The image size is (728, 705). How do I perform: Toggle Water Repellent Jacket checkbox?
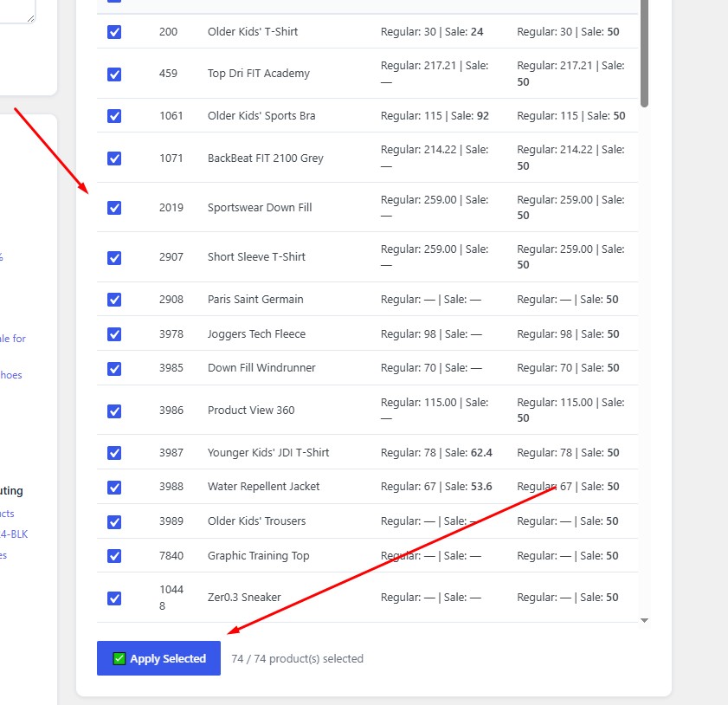114,488
